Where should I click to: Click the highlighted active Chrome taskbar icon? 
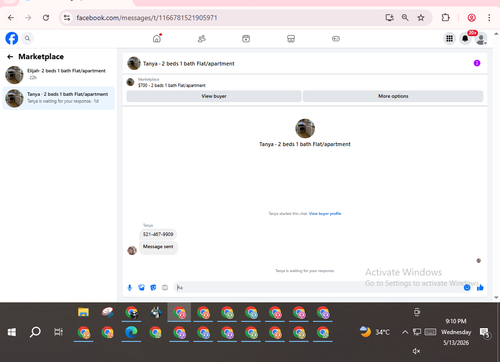(179, 313)
